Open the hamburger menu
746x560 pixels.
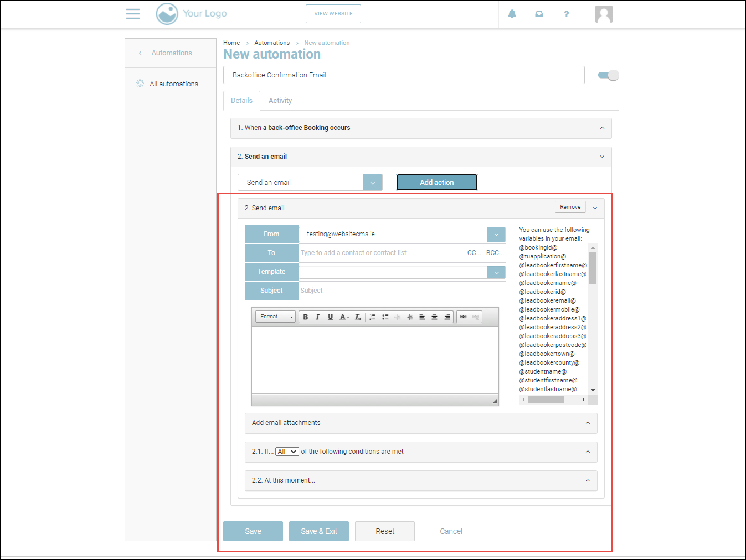coord(133,14)
